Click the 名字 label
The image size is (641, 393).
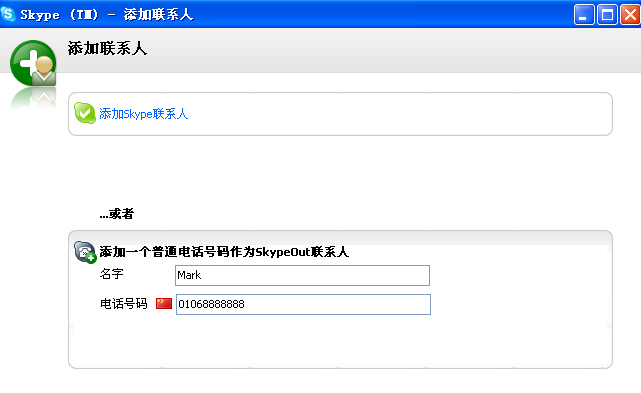(x=112, y=274)
